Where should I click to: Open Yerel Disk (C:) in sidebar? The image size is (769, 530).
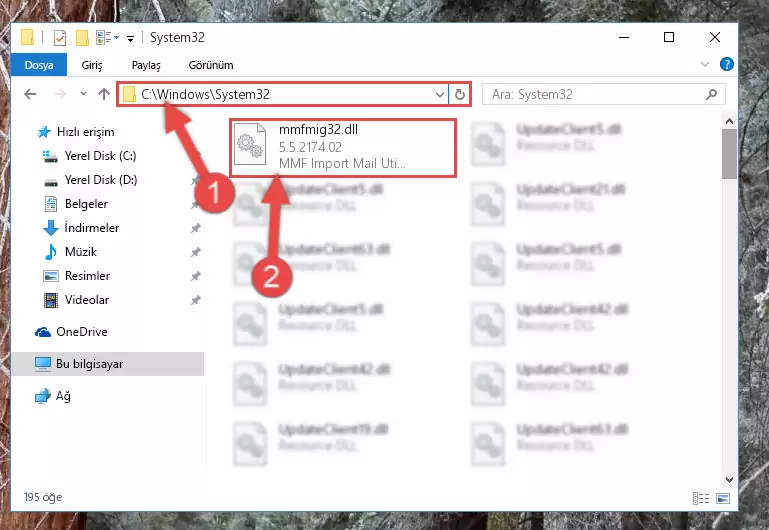pyautogui.click(x=90, y=156)
